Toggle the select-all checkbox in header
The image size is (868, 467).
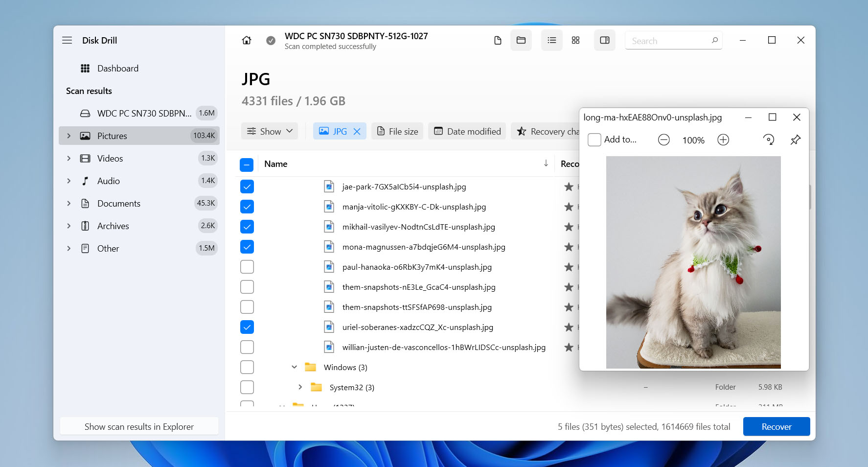tap(247, 164)
